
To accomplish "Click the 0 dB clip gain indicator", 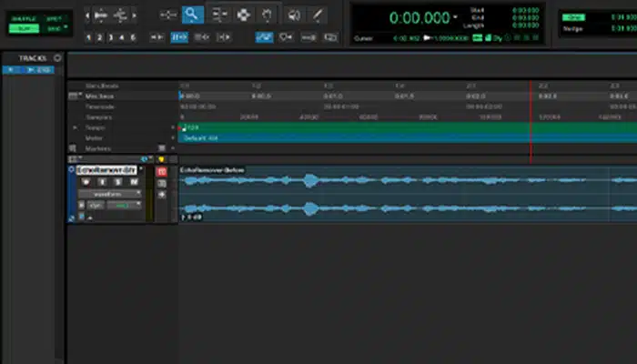I will coord(191,217).
